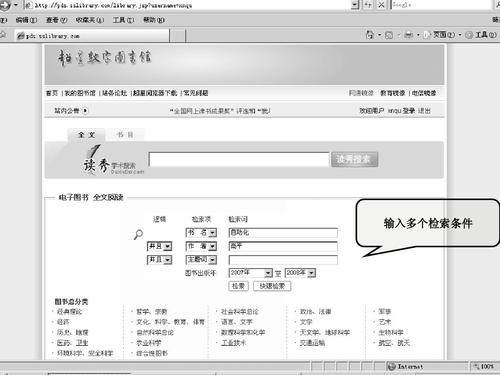Open the 工具 menu in the command bar

pyautogui.click(x=482, y=35)
